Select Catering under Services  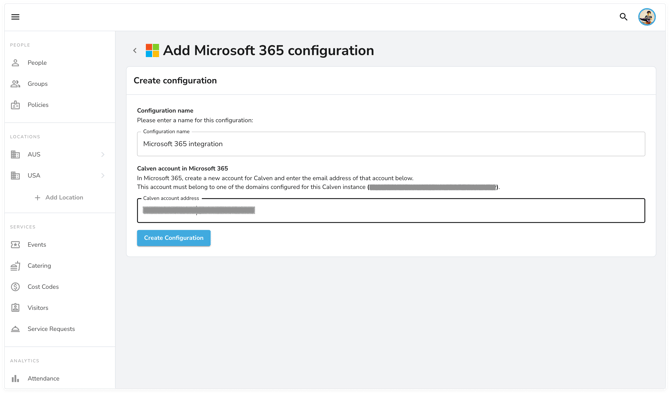[39, 266]
